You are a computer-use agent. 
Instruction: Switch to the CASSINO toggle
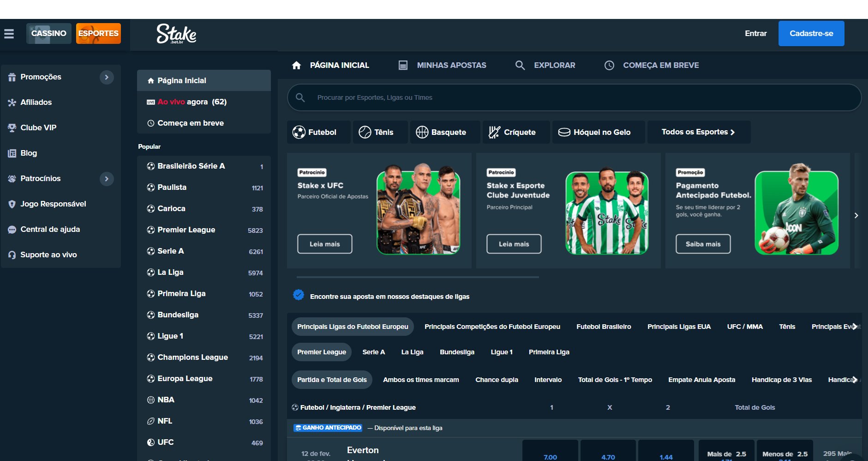[x=48, y=34]
